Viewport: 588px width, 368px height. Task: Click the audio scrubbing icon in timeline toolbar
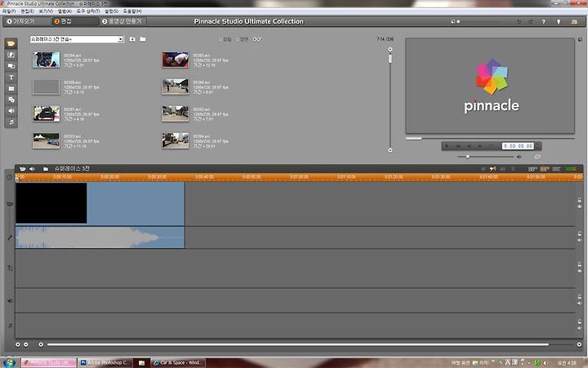tap(492, 169)
